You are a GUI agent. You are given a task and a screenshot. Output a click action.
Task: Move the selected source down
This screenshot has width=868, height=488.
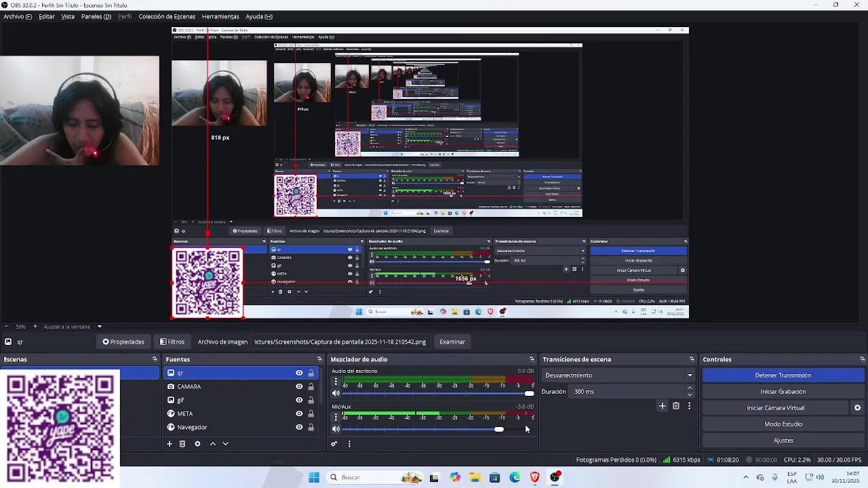225,444
